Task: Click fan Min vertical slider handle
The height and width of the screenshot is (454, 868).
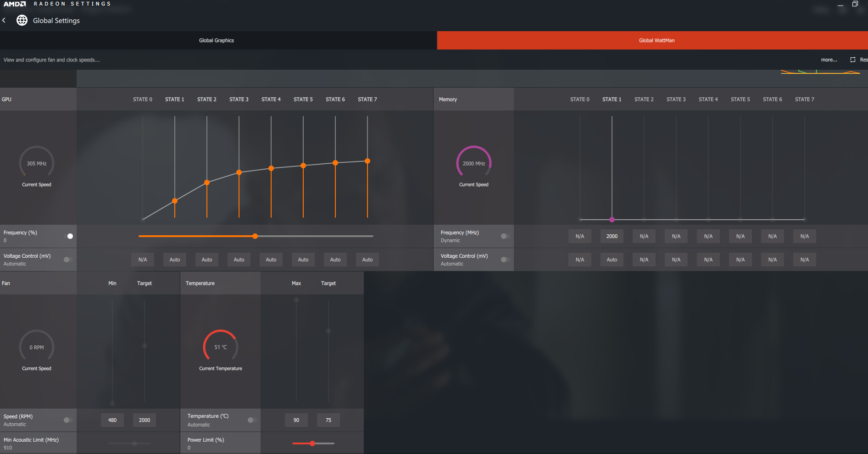Action: pos(112,403)
